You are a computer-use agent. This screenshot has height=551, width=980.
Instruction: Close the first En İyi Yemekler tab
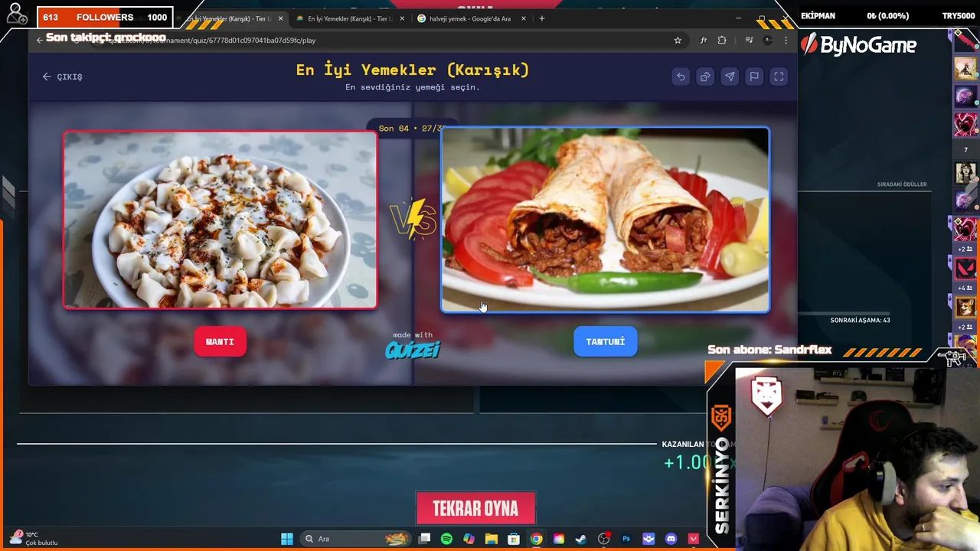pos(280,18)
